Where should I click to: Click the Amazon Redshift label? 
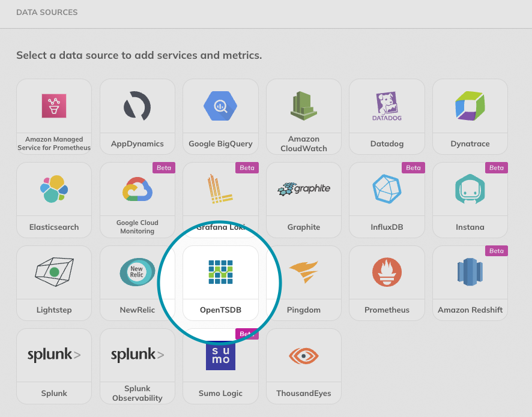470,310
